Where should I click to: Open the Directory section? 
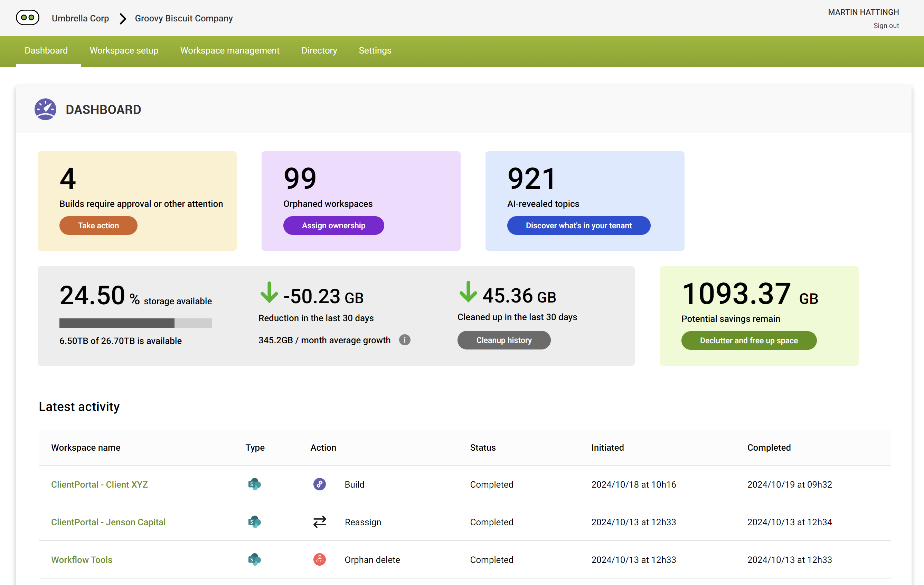point(319,50)
